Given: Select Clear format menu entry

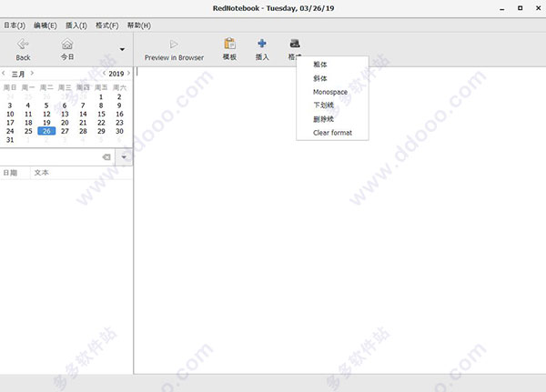Looking at the screenshot, I should point(332,133).
